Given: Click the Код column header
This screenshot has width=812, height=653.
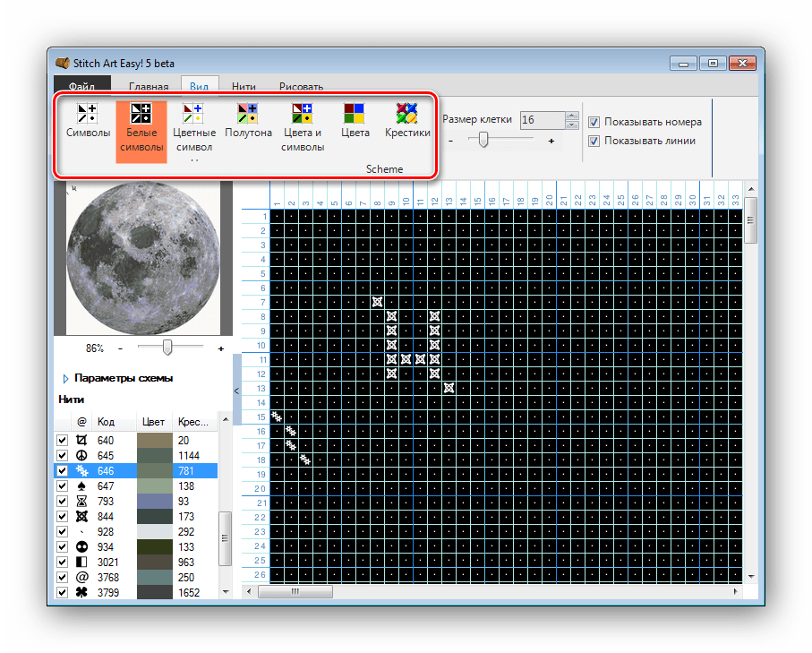Looking at the screenshot, I should (x=107, y=421).
